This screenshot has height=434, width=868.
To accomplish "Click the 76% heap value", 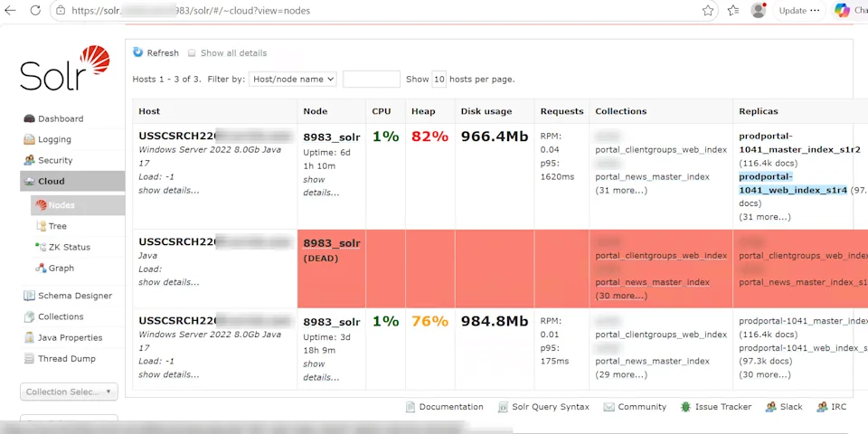I will (429, 321).
